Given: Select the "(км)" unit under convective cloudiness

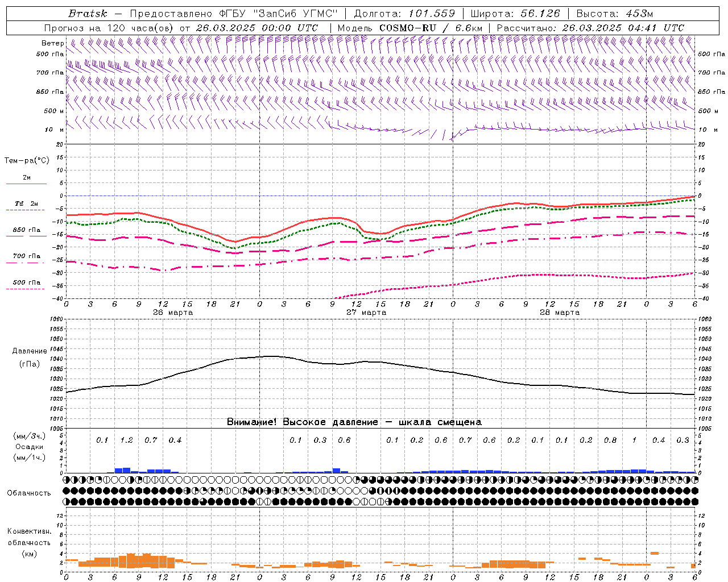Looking at the screenshot, I should (x=29, y=554).
